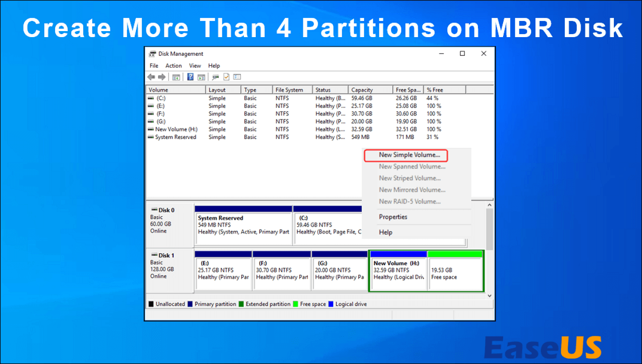Sort volumes by the Capacity column header

pos(371,90)
